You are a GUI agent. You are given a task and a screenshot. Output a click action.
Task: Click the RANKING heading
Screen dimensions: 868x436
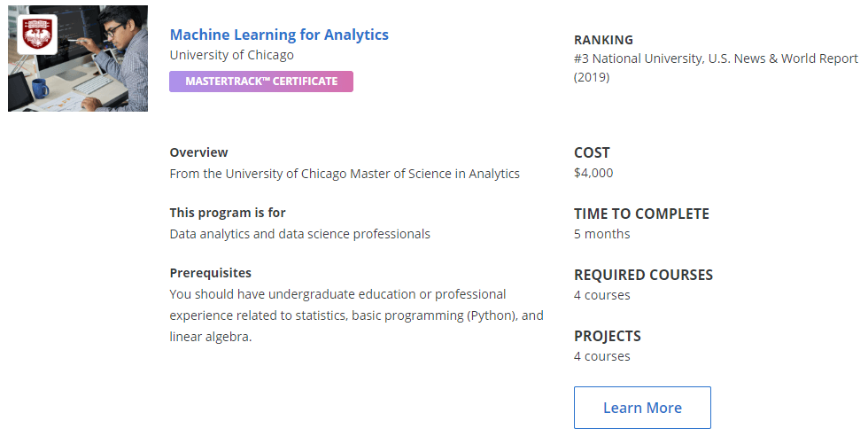(603, 40)
